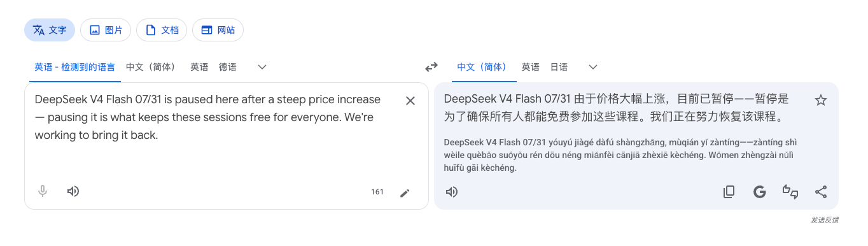Image resolution: width=868 pixels, height=246 pixels.
Task: Expand the target language list chevron
Action: [593, 67]
